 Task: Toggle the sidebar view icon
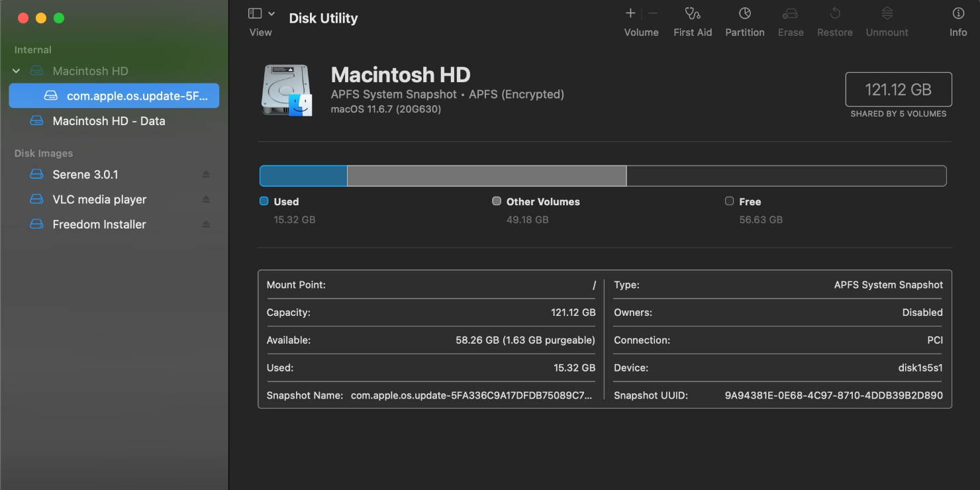[x=255, y=13]
